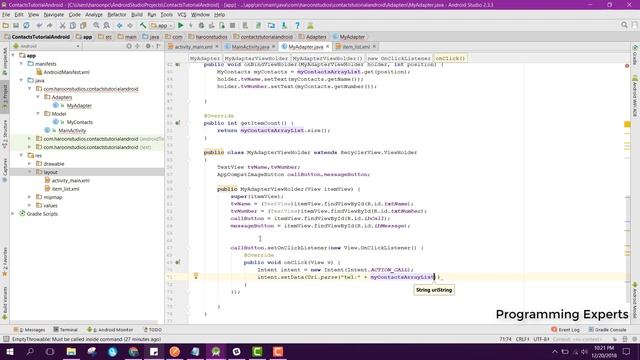Select AndroidManifest.xml in the project tree
The image size is (640, 360).
click(x=67, y=72)
